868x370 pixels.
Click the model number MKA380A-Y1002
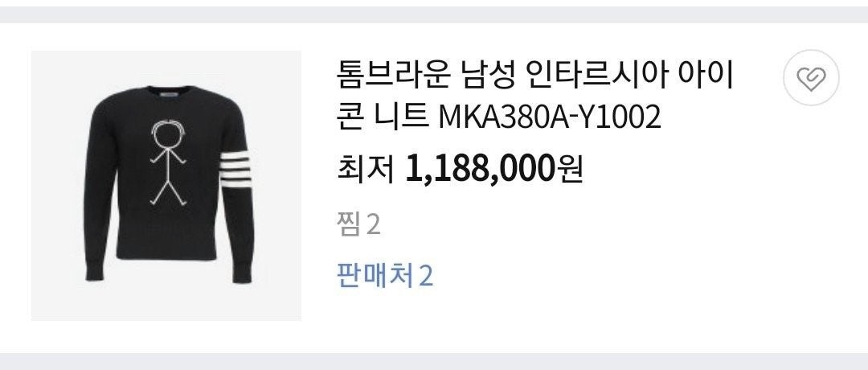tap(550, 117)
